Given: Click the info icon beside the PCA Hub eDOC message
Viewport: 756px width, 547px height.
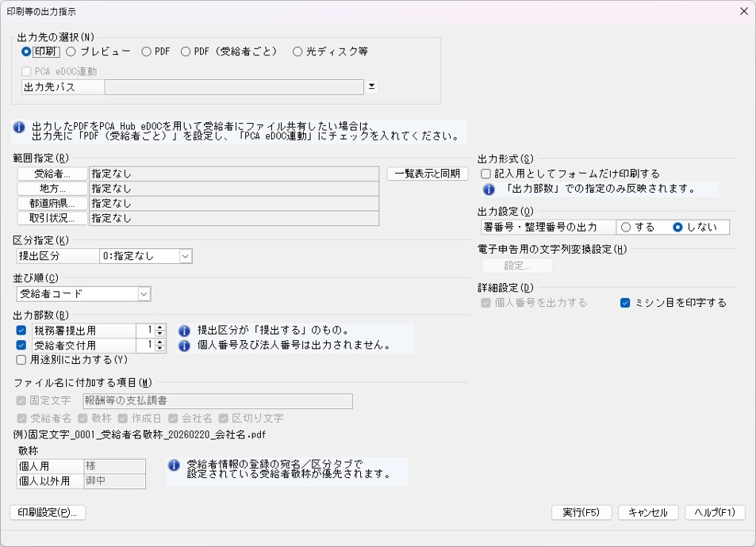Looking at the screenshot, I should pos(19,127).
